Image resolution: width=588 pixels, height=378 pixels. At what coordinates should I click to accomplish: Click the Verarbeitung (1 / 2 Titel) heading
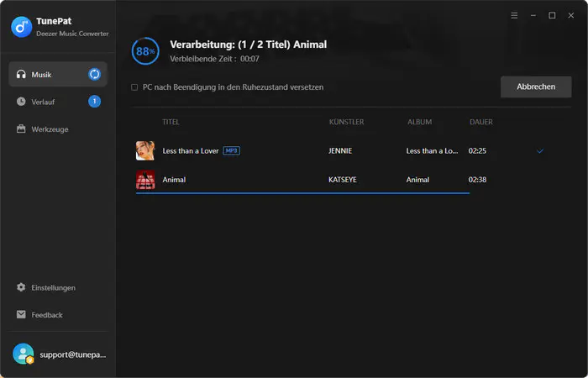249,45
